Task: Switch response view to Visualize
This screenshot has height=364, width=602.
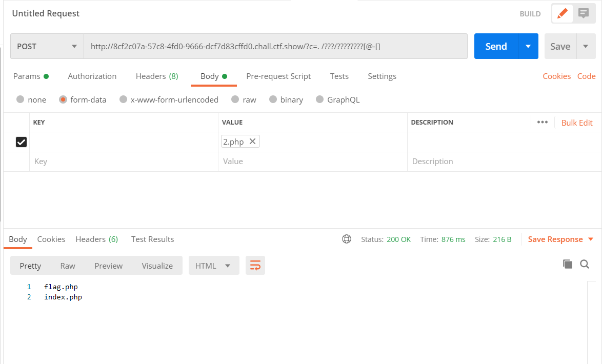Action: point(157,266)
